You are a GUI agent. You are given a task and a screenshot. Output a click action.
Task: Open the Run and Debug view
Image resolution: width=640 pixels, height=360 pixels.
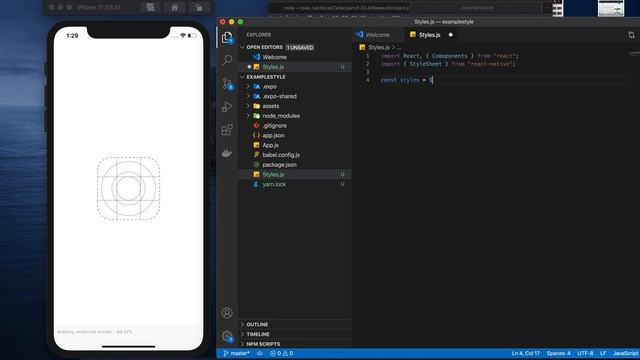click(227, 107)
